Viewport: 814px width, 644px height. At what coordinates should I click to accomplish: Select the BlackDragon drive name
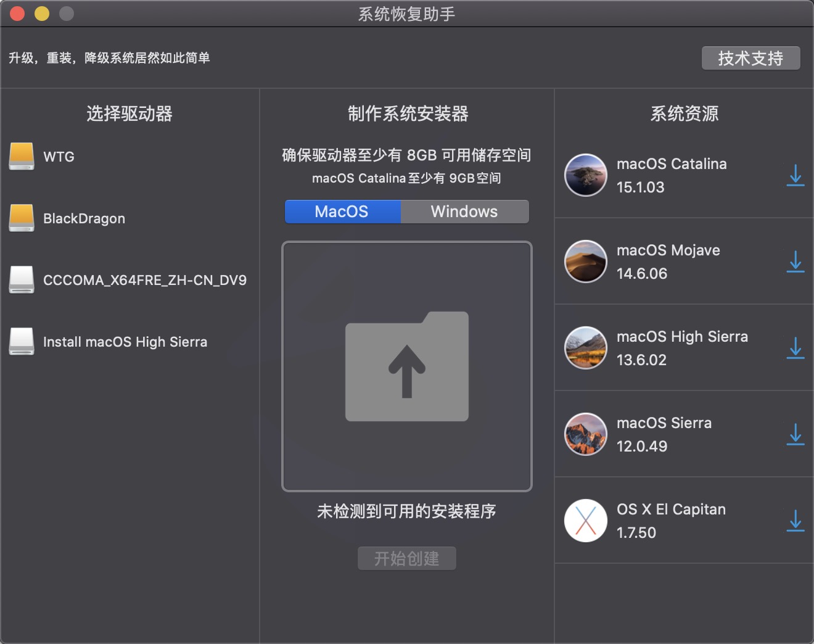84,218
